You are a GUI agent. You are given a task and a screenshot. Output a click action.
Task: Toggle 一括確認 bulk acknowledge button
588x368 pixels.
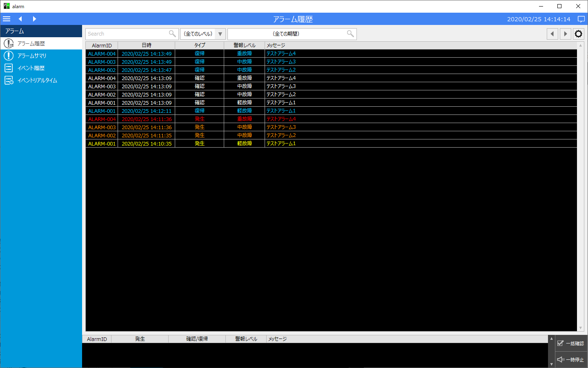point(571,343)
